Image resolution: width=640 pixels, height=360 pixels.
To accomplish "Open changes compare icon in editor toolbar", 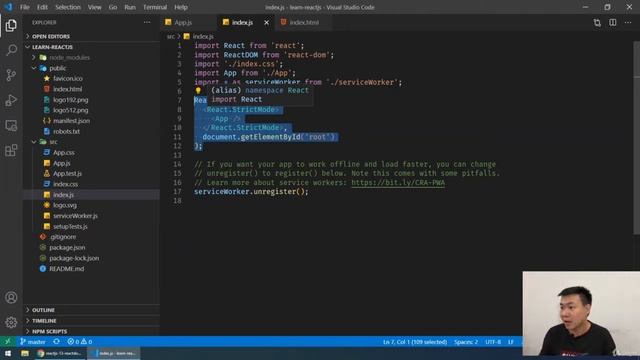I will click(x=597, y=22).
